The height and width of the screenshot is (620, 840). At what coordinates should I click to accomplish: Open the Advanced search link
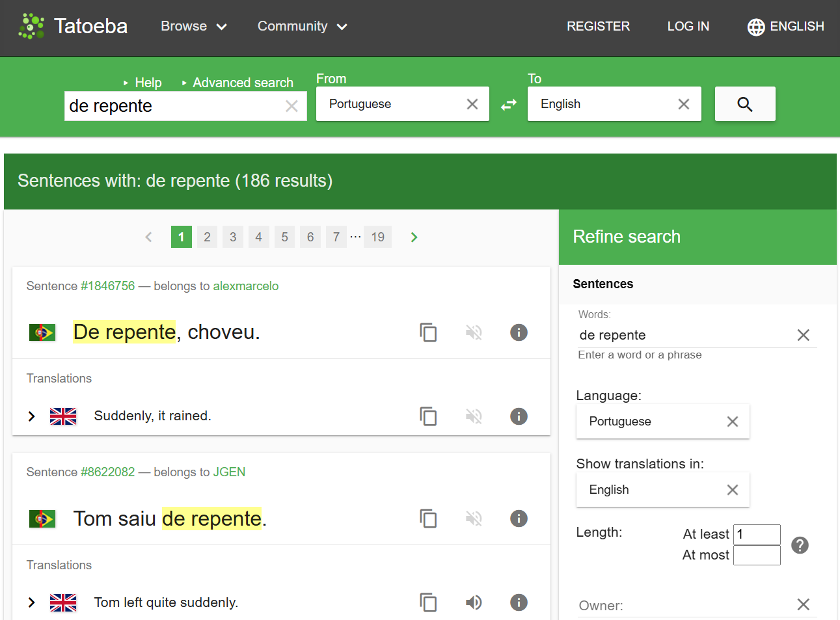click(243, 83)
